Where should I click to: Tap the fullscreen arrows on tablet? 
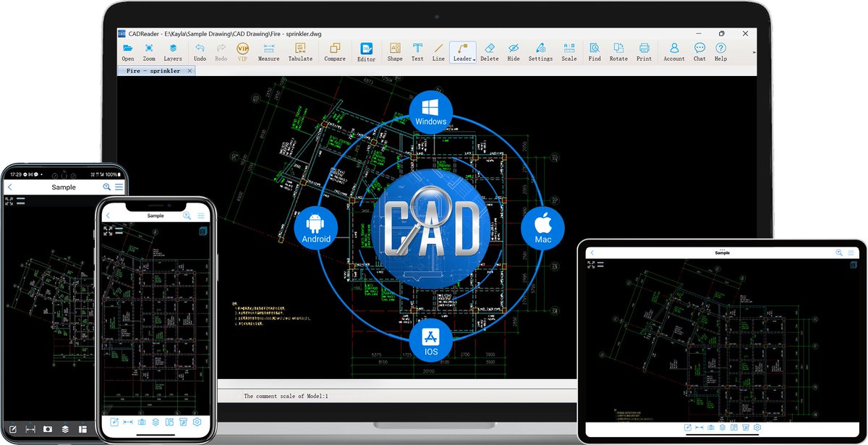point(592,264)
